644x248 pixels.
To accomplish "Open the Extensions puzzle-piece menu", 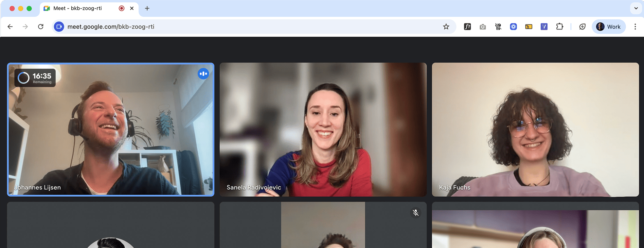I will tap(560, 27).
